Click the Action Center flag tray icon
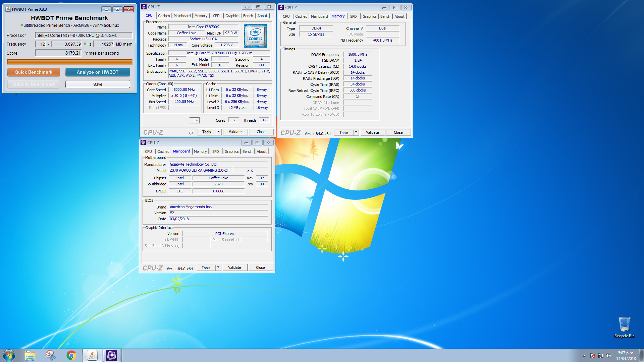 pos(592,356)
